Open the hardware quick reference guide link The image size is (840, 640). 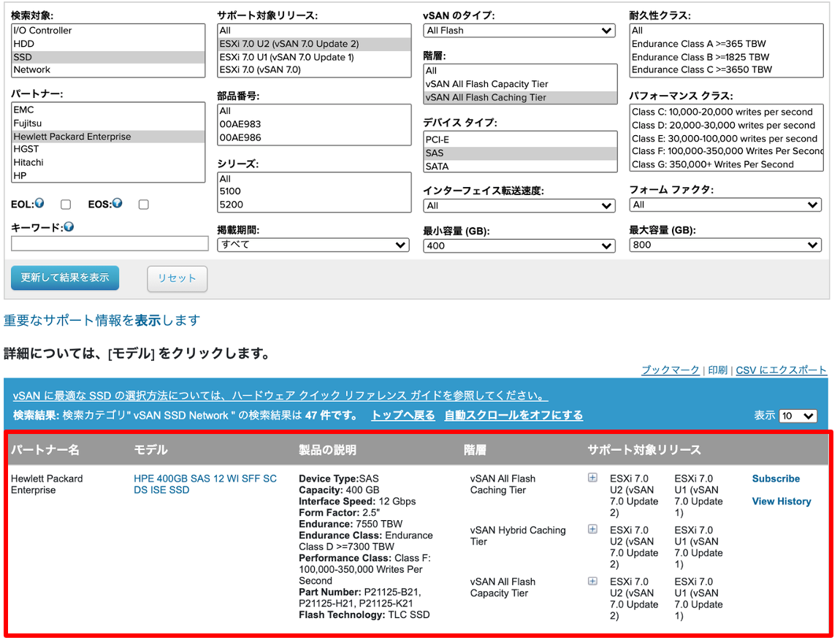[x=280, y=395]
